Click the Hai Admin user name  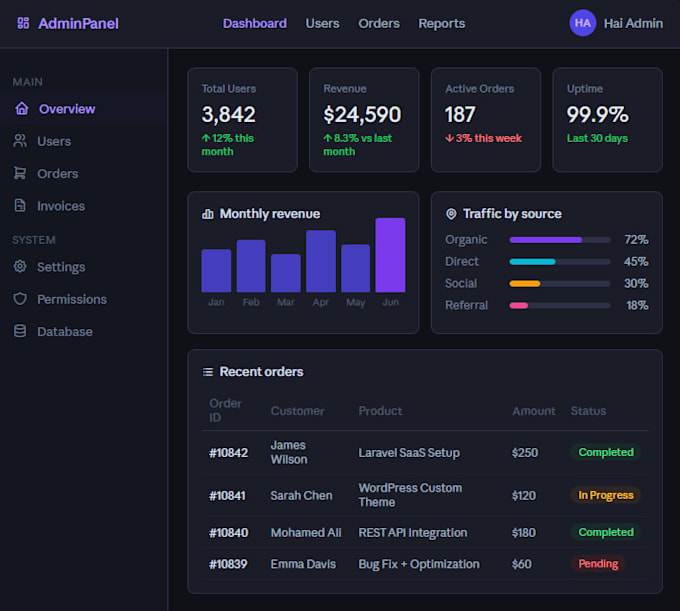point(633,23)
